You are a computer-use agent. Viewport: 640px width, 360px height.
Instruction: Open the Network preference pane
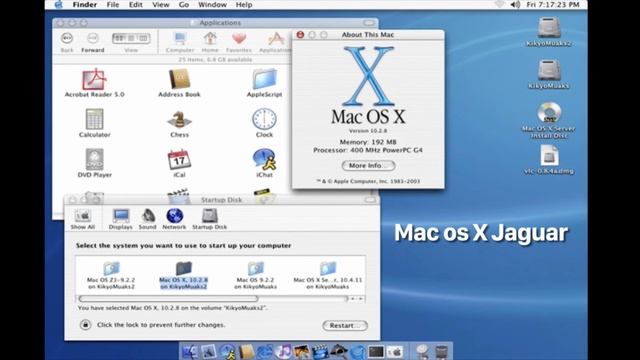[x=174, y=219]
